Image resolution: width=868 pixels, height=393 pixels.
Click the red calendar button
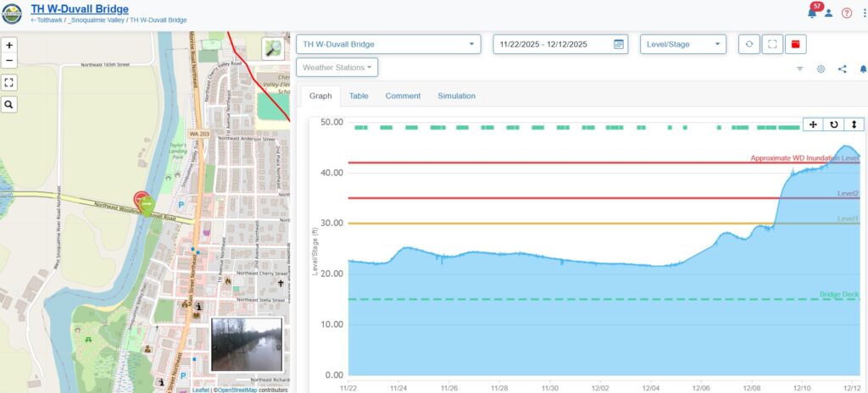(796, 44)
